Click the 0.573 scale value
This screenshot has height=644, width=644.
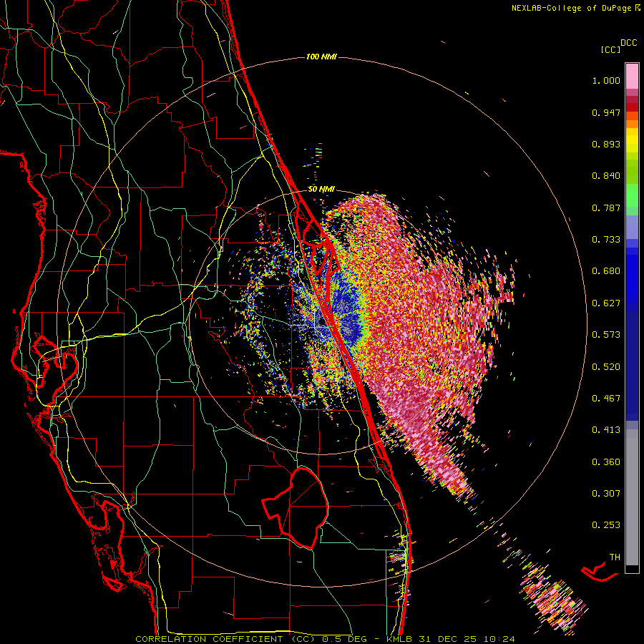[x=606, y=335]
